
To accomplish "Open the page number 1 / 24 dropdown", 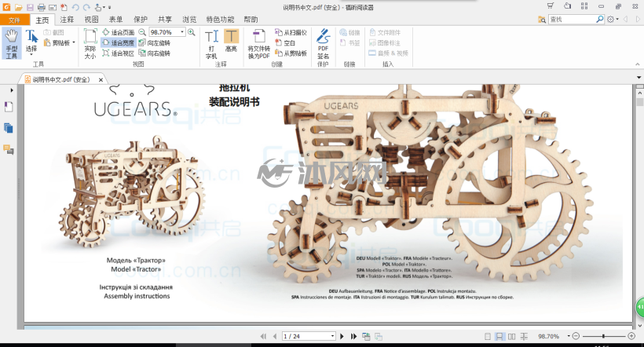I will click(x=333, y=336).
